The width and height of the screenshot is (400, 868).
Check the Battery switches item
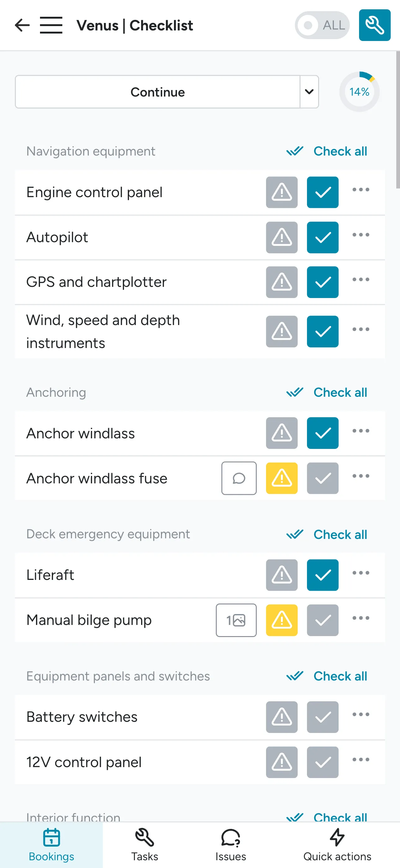(322, 717)
